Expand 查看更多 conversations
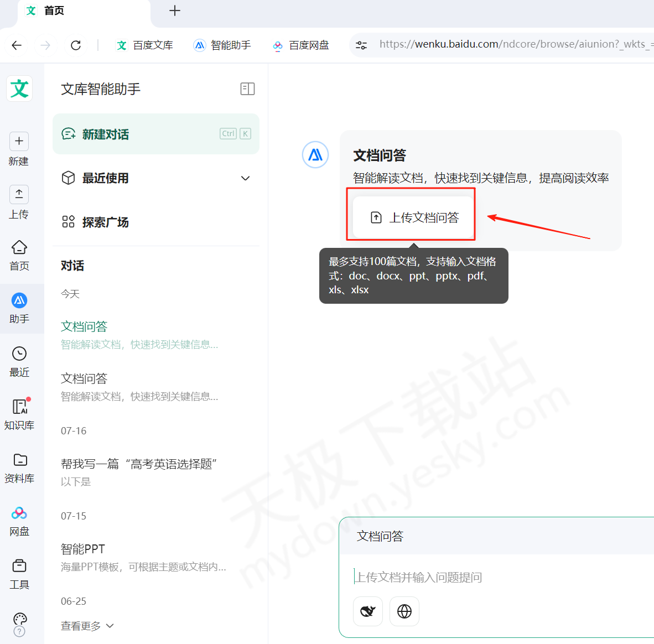The height and width of the screenshot is (644, 654). coord(87,626)
